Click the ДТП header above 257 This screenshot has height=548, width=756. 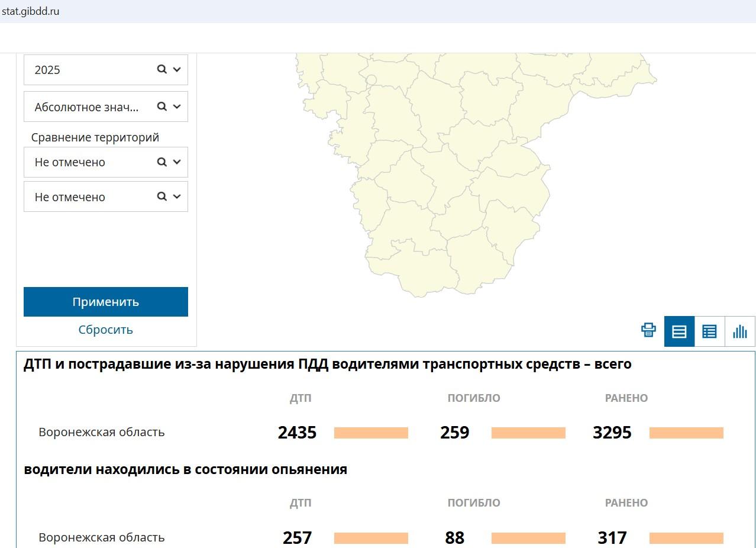coord(301,503)
